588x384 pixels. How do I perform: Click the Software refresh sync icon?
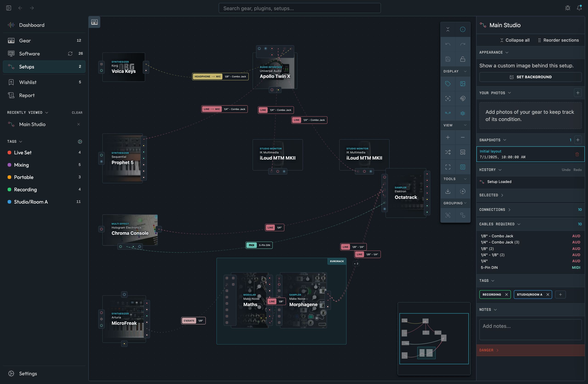[x=70, y=54]
